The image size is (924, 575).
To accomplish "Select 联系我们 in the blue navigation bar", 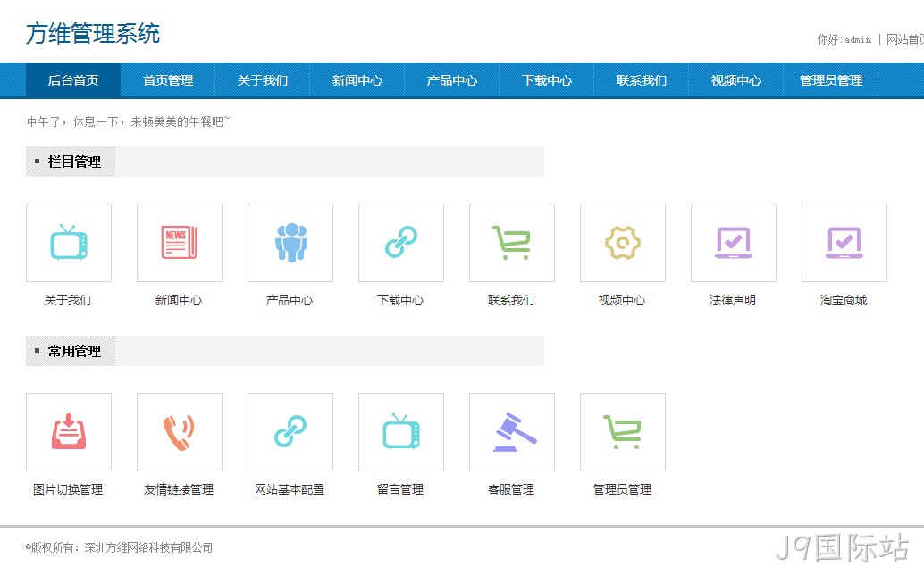I will (x=641, y=80).
